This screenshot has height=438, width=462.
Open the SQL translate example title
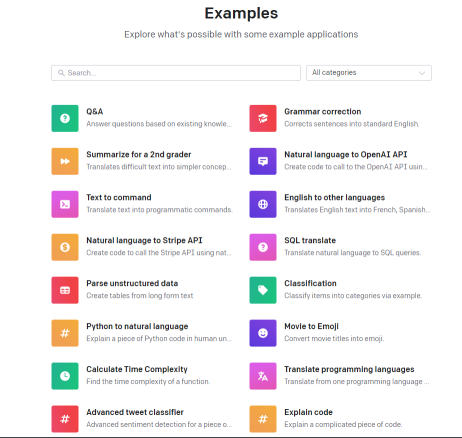pos(310,240)
